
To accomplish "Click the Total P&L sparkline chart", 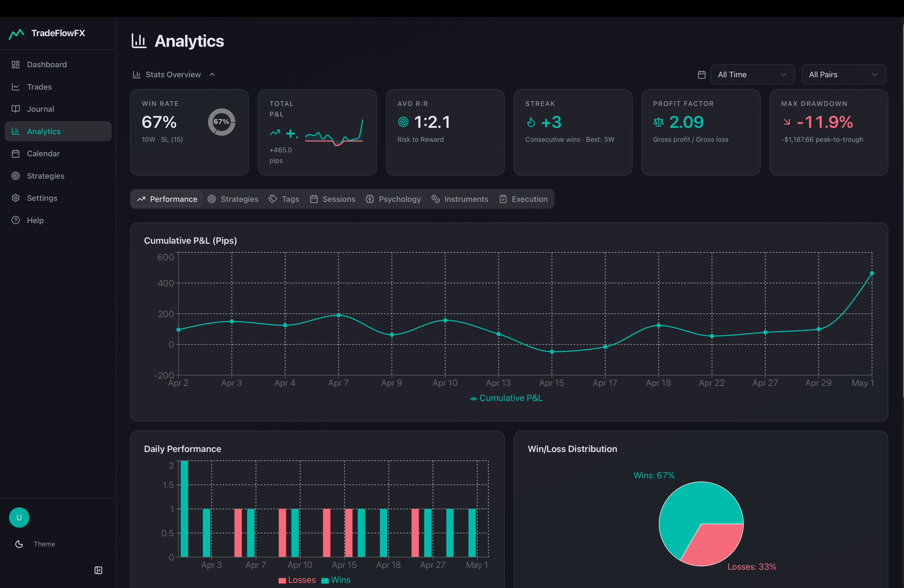I will point(334,132).
